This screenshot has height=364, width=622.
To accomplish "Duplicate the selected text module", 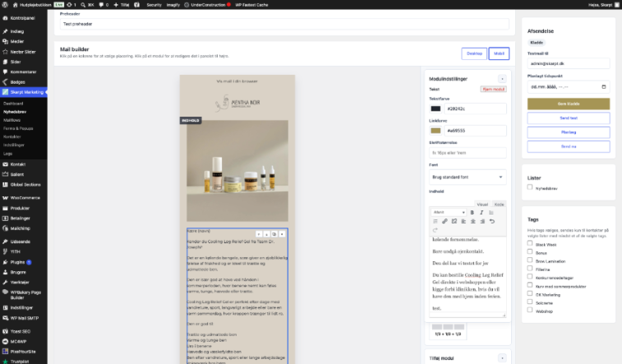I will tap(274, 234).
